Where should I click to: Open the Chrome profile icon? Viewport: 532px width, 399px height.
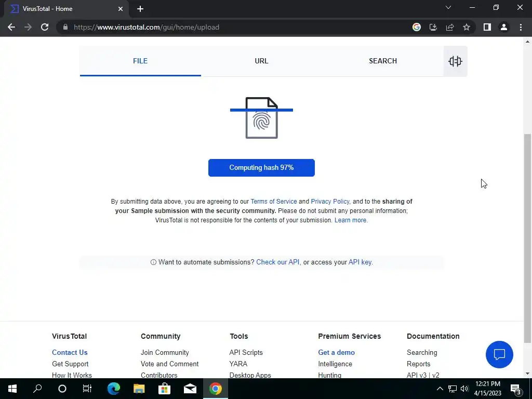[x=504, y=27]
